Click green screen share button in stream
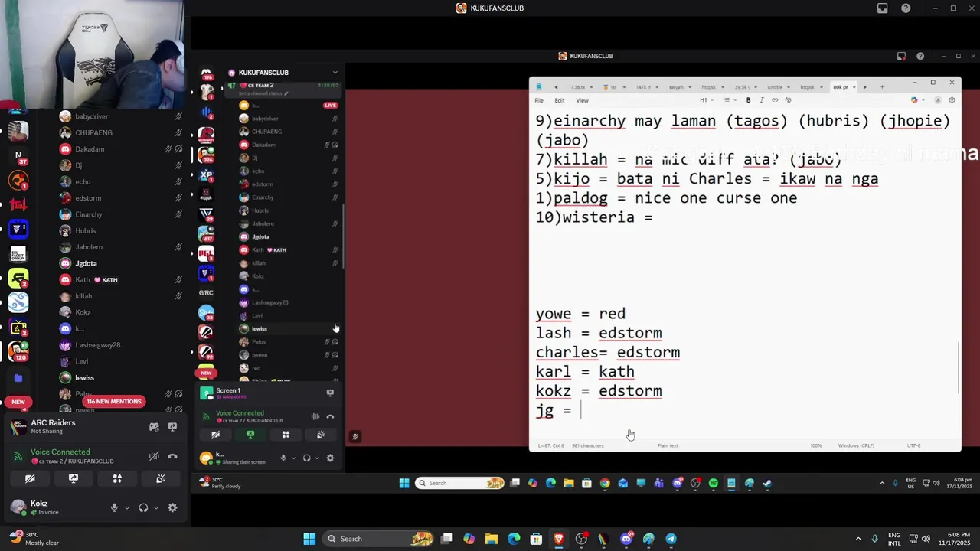Image resolution: width=980 pixels, height=551 pixels. point(250,435)
